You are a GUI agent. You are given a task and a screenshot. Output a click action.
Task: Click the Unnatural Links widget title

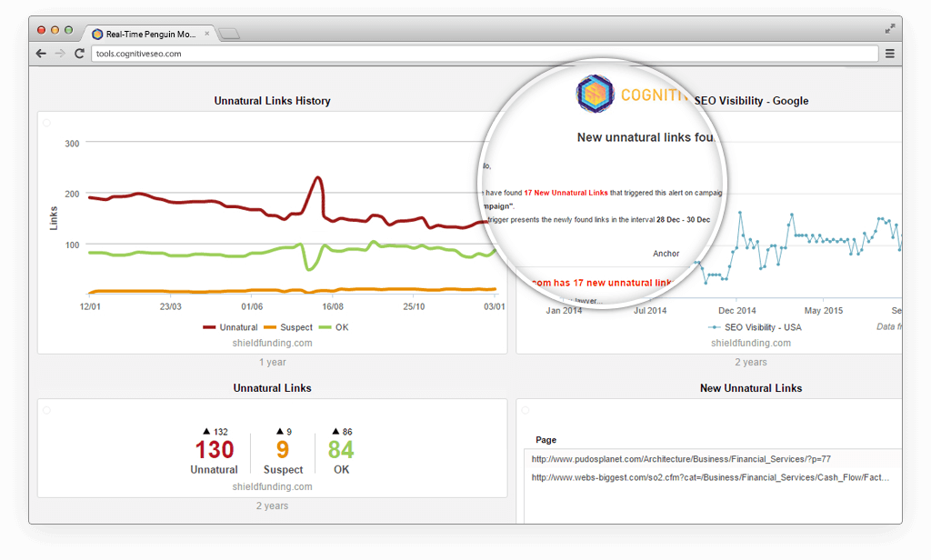click(272, 388)
